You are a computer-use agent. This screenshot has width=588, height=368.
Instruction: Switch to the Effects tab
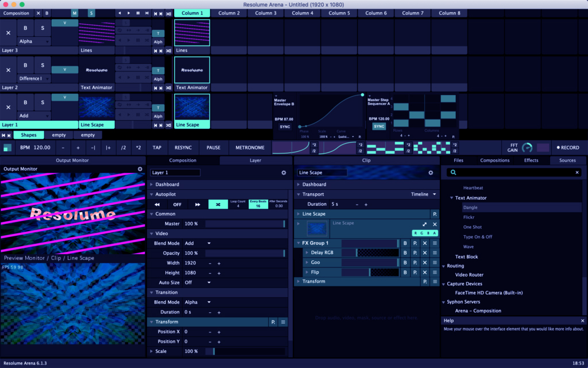point(531,160)
